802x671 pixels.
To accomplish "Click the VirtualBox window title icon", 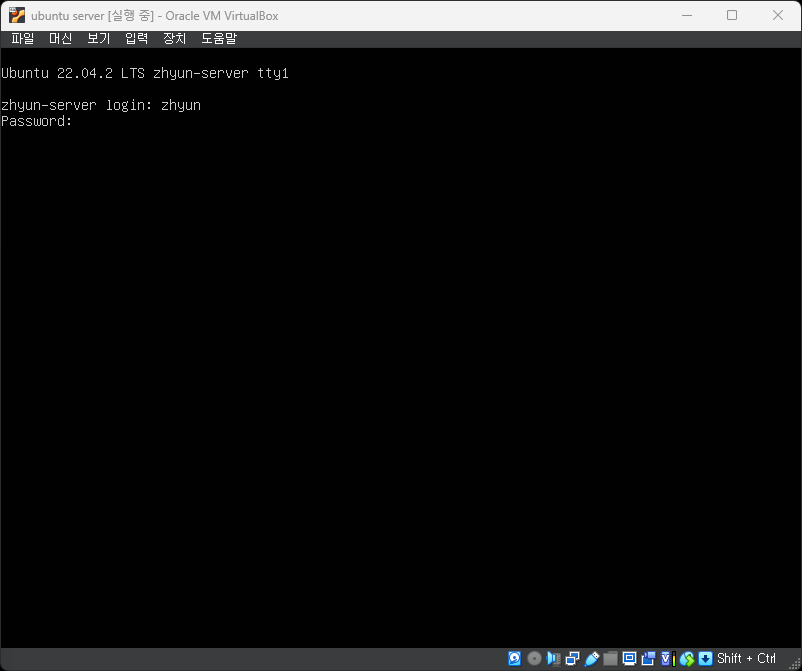I will click(x=16, y=15).
